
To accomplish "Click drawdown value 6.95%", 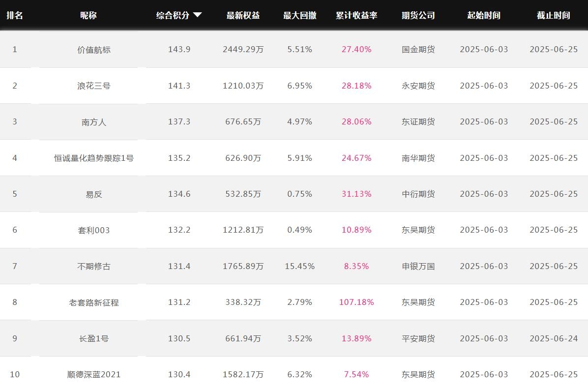I will click(x=299, y=86).
